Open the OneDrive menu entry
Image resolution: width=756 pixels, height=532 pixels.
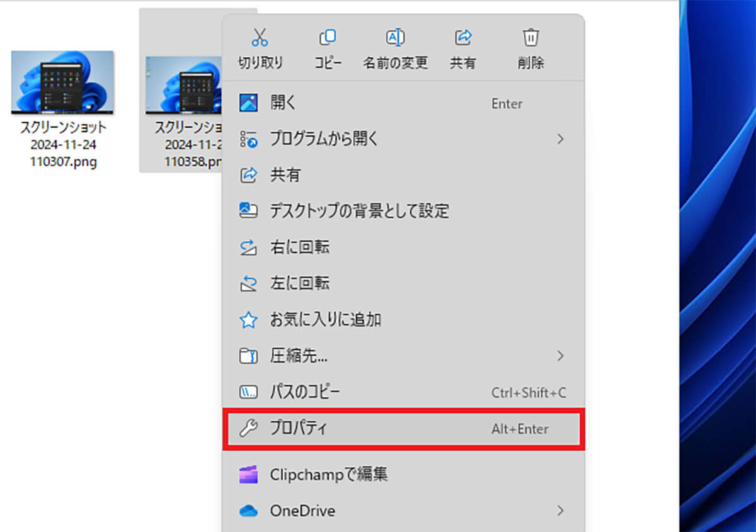click(403, 511)
